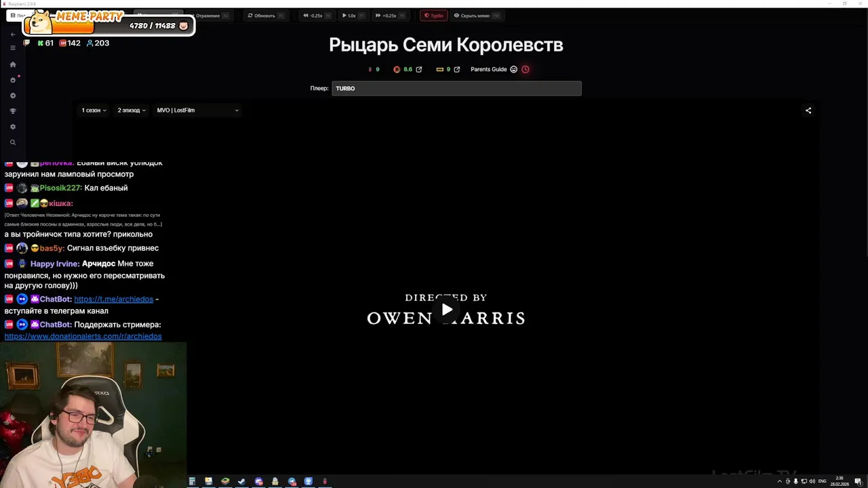Open the red raspberry app in taskbar

(x=325, y=481)
